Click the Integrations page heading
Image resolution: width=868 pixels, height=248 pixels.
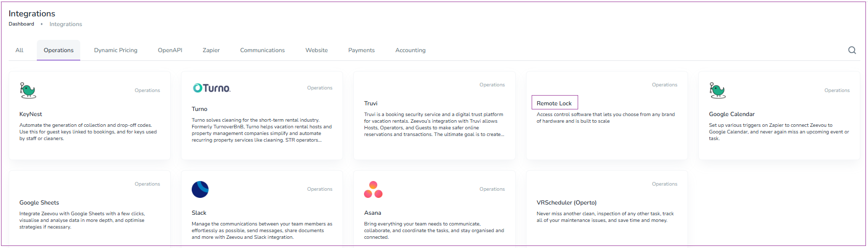point(32,13)
